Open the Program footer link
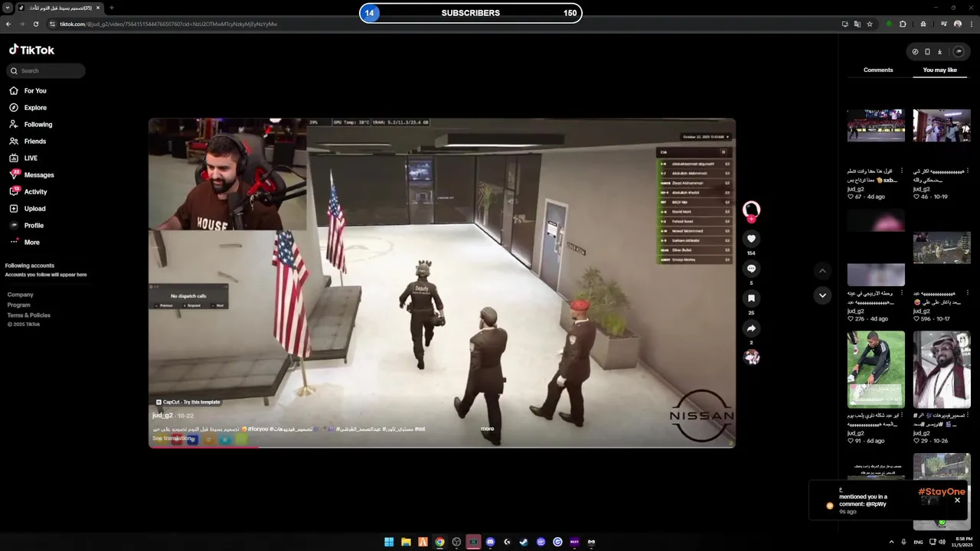The height and width of the screenshot is (551, 980). click(x=19, y=305)
